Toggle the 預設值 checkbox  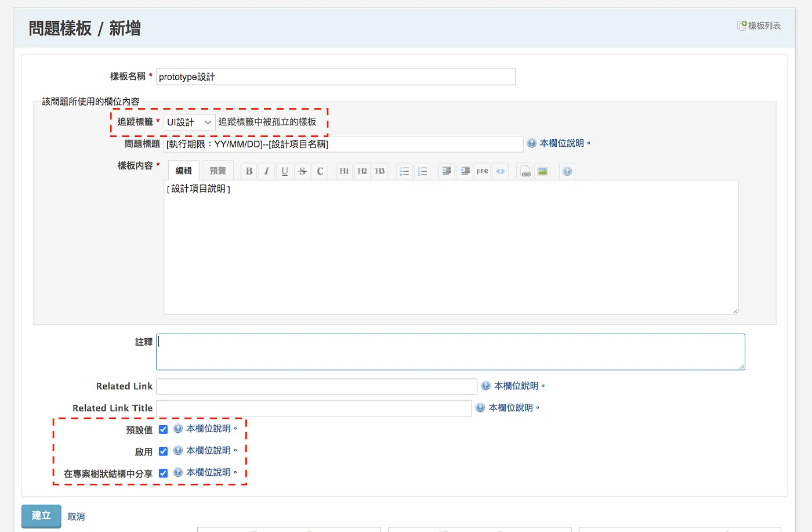[x=163, y=429]
